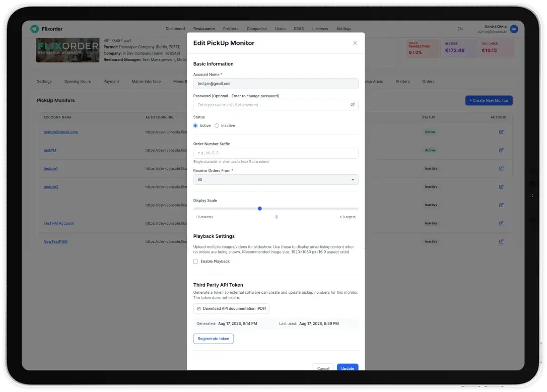Open the NewTestPUM account link

55,241
